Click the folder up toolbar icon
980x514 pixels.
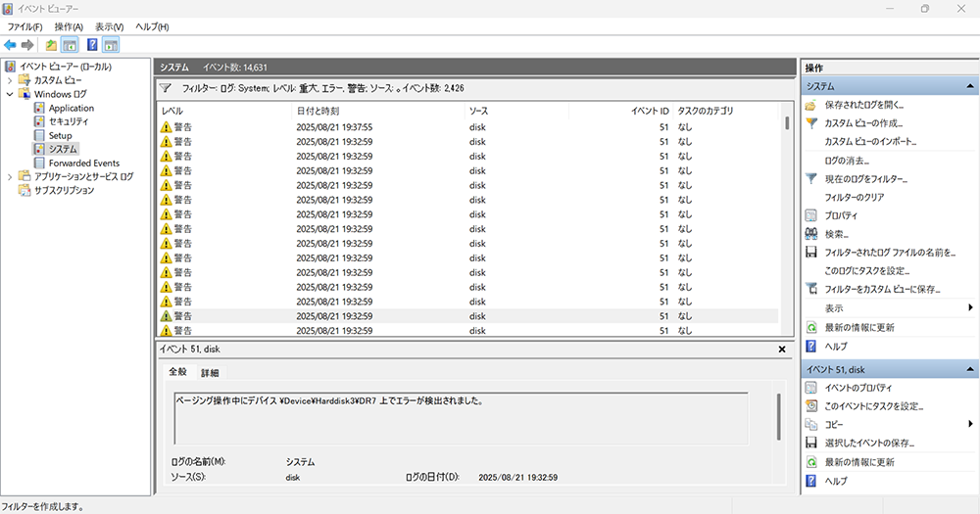(x=51, y=45)
